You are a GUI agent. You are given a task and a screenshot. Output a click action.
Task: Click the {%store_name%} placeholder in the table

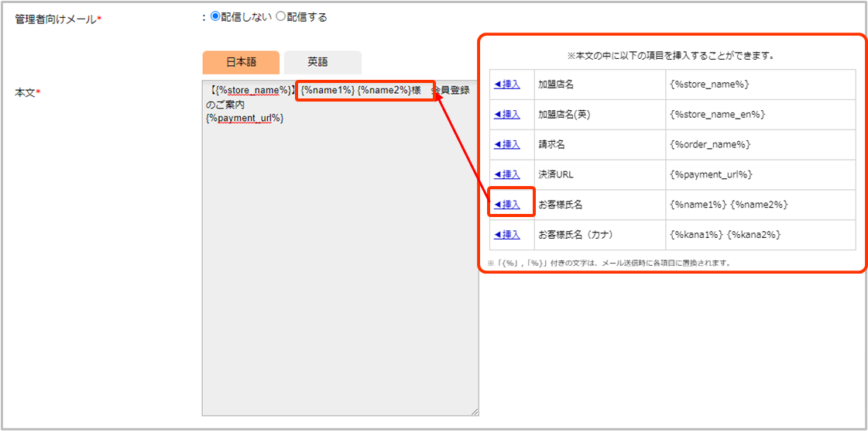pyautogui.click(x=709, y=84)
